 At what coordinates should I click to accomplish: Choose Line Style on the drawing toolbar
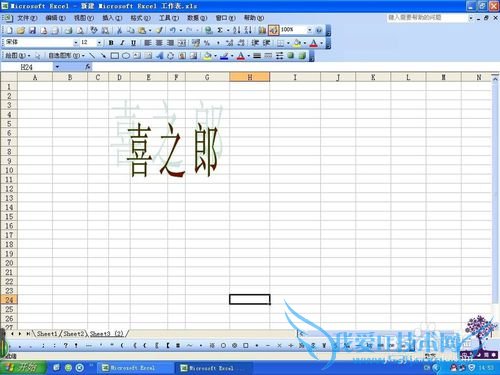point(257,56)
